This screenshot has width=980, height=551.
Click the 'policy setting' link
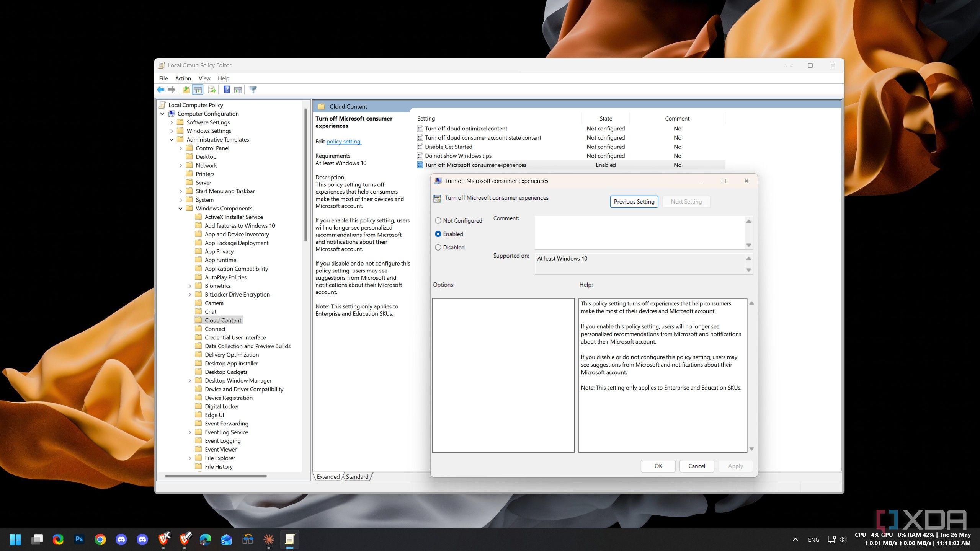343,142
